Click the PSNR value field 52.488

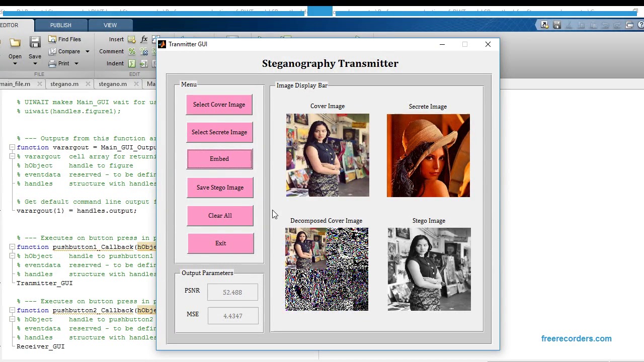232,292
